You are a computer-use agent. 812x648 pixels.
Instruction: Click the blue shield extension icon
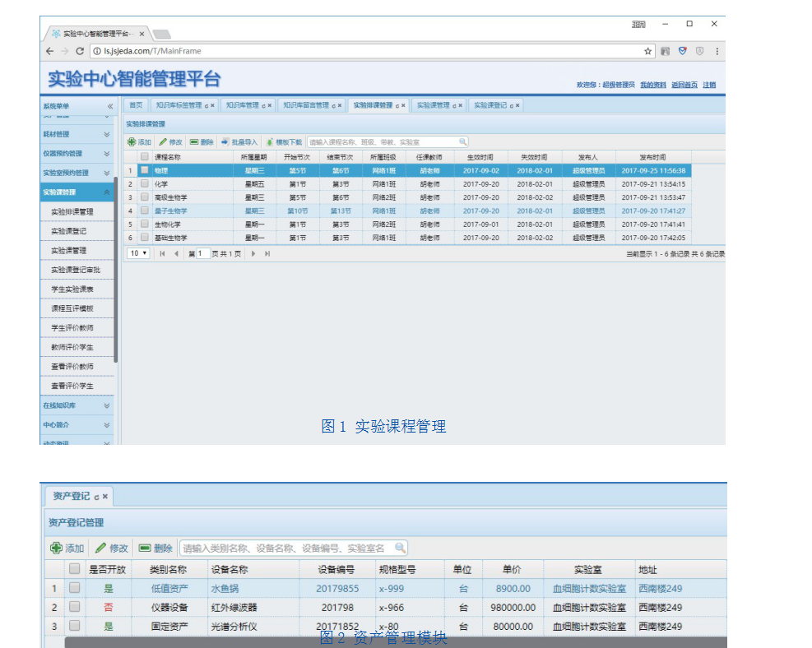(x=683, y=51)
